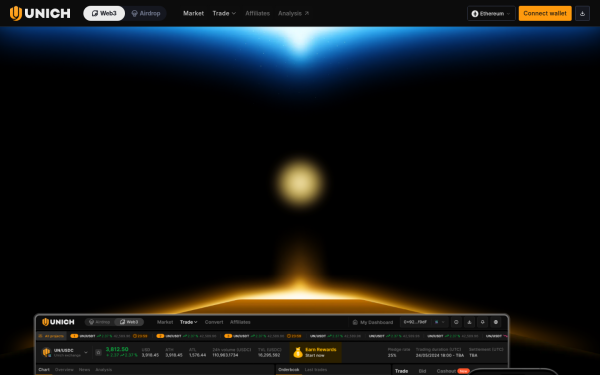Expand the Trade dropdown in the top navigation
Screen dimensions: 600x375
point(224,13)
